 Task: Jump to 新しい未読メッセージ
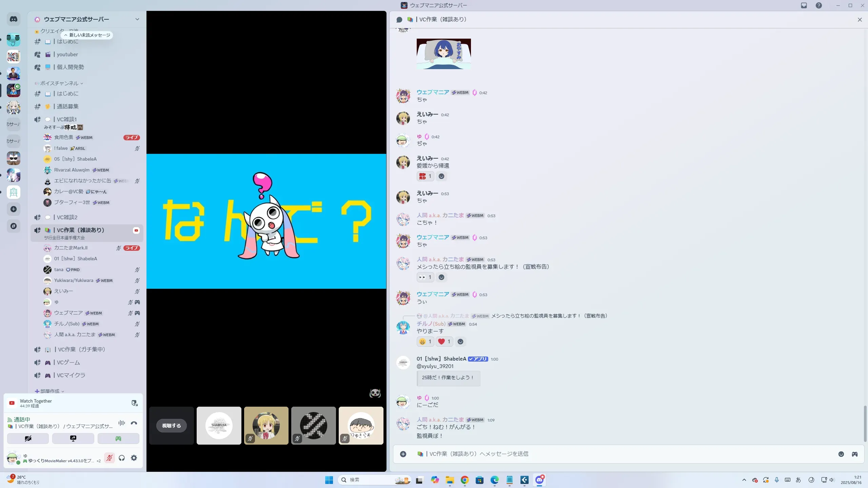click(87, 35)
